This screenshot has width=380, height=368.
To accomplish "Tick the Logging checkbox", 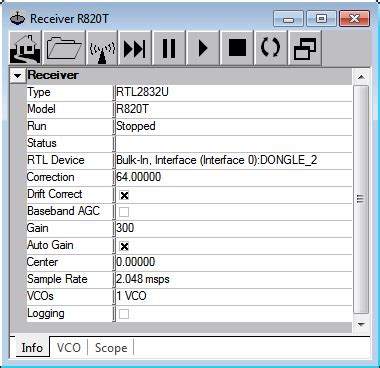I will 124,314.
